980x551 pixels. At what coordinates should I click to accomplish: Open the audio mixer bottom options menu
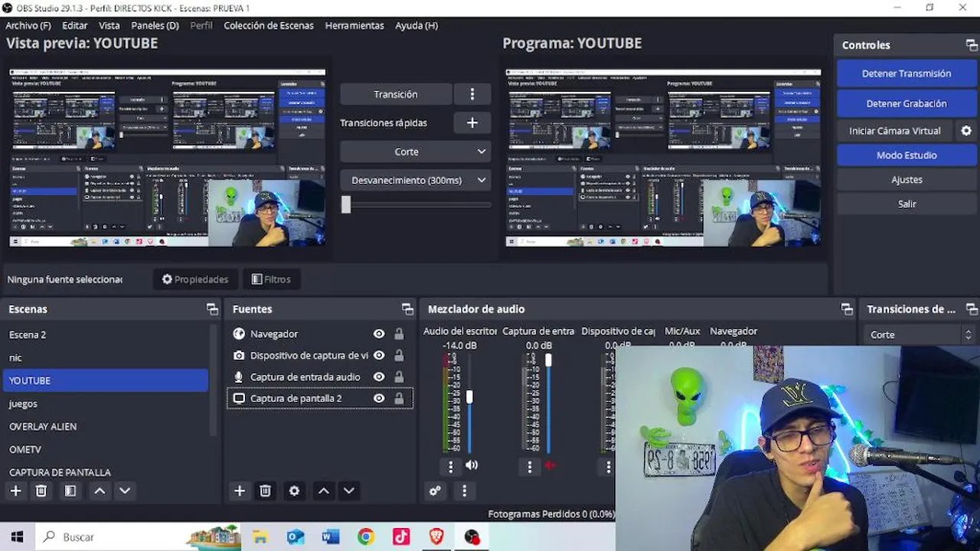pos(464,491)
